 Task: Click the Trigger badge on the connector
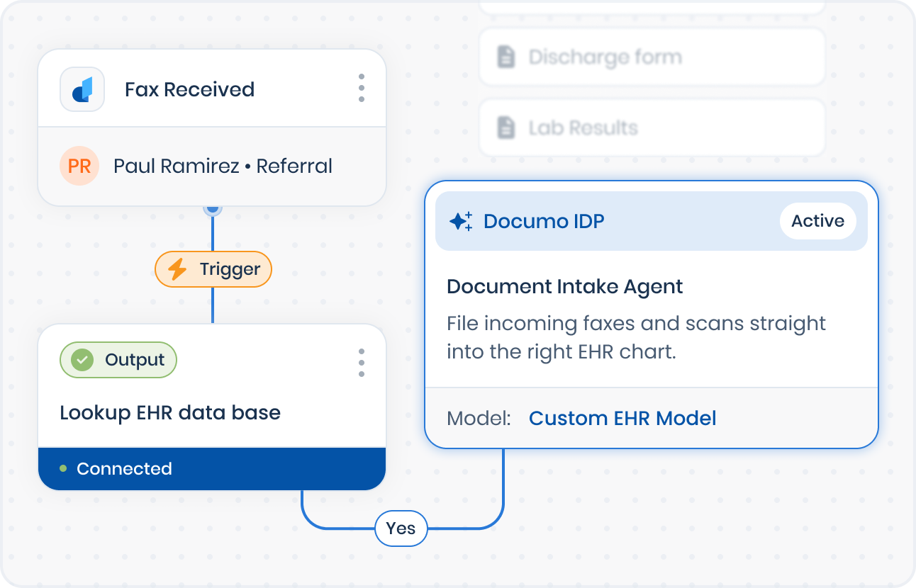[213, 269]
